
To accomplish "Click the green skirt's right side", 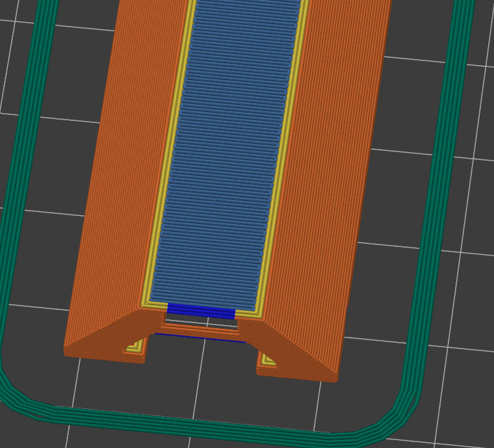I will 442,195.
